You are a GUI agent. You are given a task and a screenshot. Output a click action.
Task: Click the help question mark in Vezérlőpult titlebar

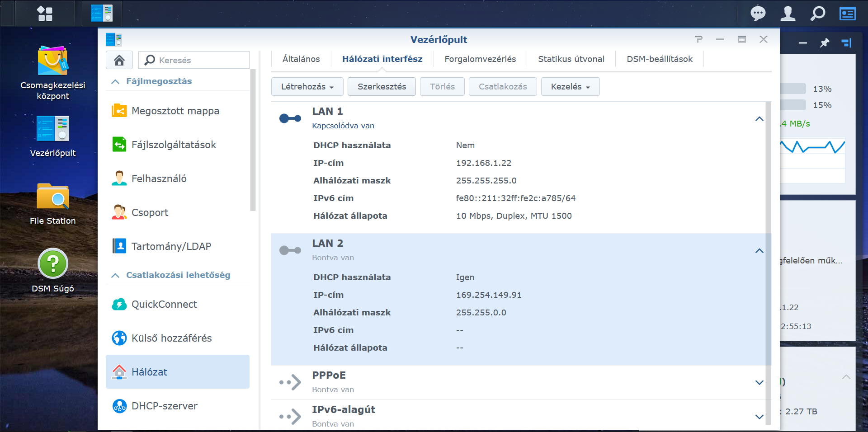pos(699,39)
